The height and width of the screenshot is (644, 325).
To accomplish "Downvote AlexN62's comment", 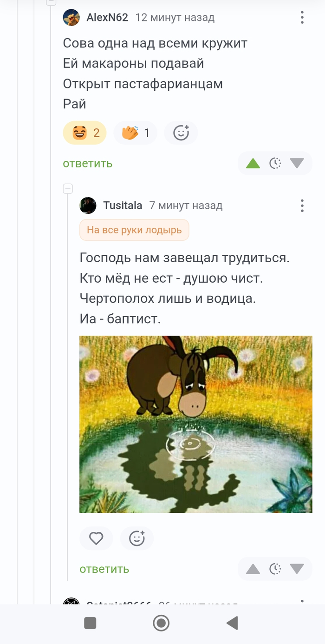I will [x=297, y=163].
